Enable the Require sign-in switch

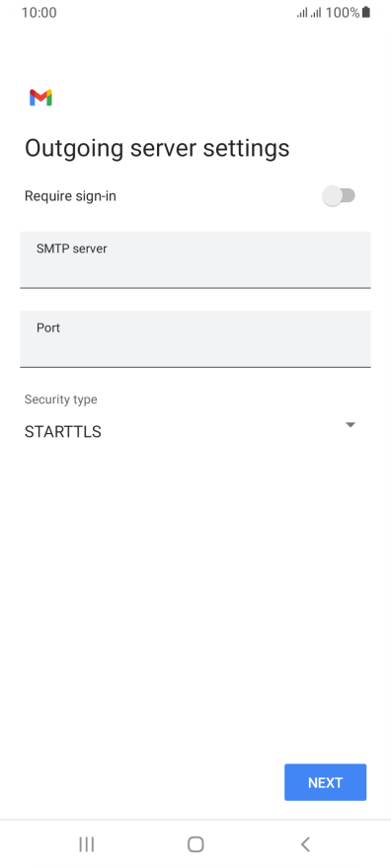pos(339,196)
